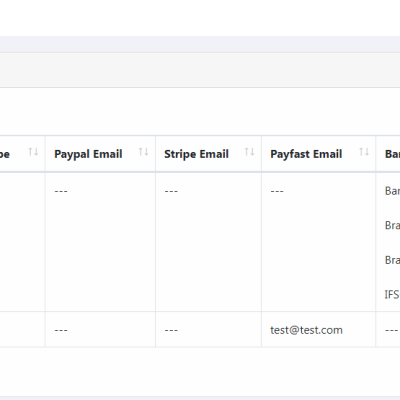Click the partially visible Bank column header
Screen dimensions: 400x400
click(x=392, y=154)
